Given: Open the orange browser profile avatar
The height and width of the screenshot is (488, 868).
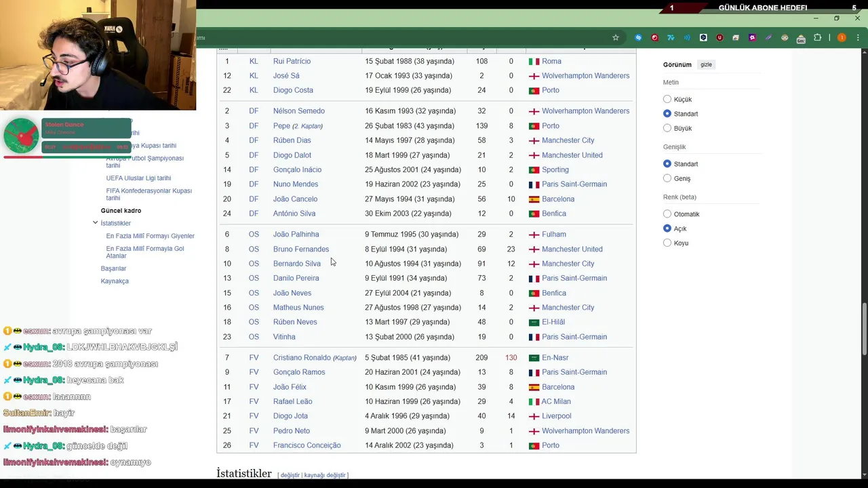Looking at the screenshot, I should tap(842, 38).
